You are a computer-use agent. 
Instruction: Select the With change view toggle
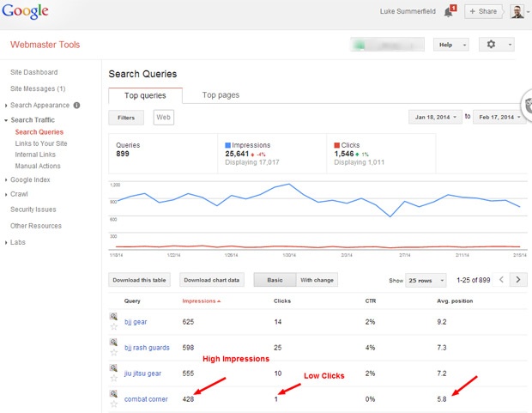tap(317, 280)
